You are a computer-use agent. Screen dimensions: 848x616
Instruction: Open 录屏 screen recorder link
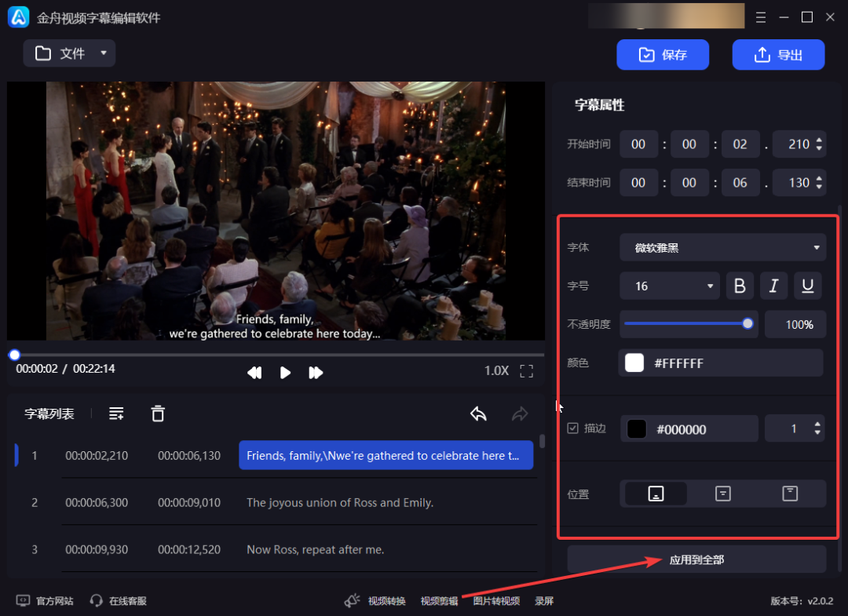(x=544, y=601)
